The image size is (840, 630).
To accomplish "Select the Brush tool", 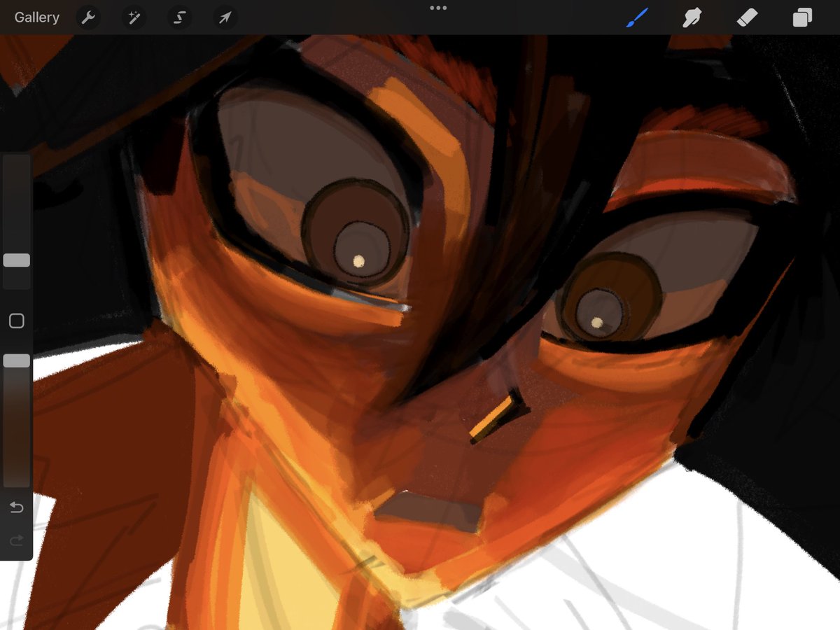I will point(636,17).
